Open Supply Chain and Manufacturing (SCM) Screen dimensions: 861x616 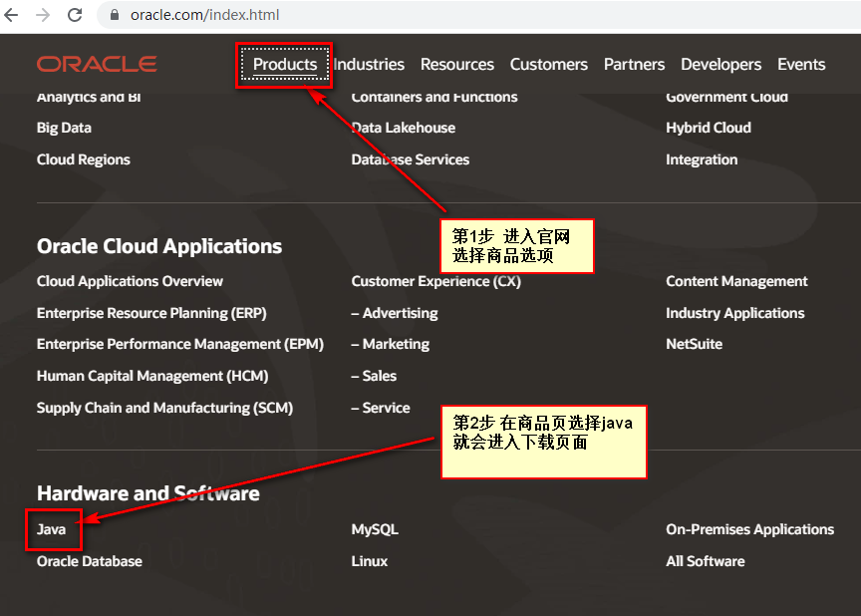[x=164, y=408]
